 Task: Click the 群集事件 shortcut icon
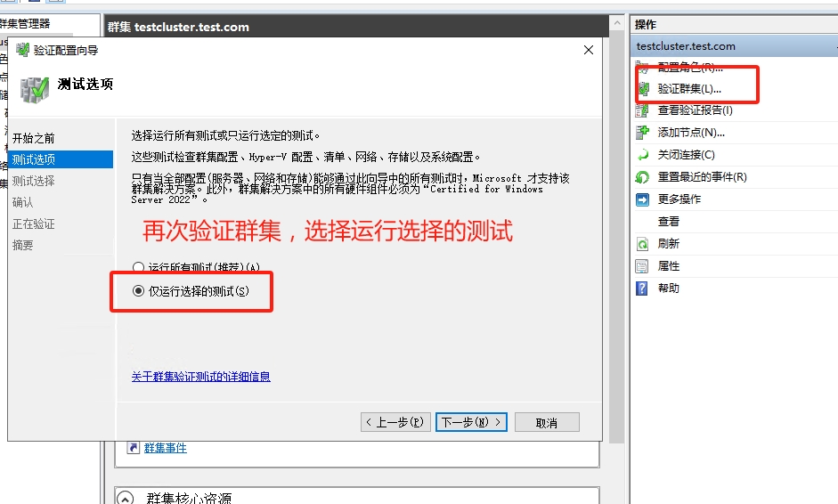click(133, 448)
